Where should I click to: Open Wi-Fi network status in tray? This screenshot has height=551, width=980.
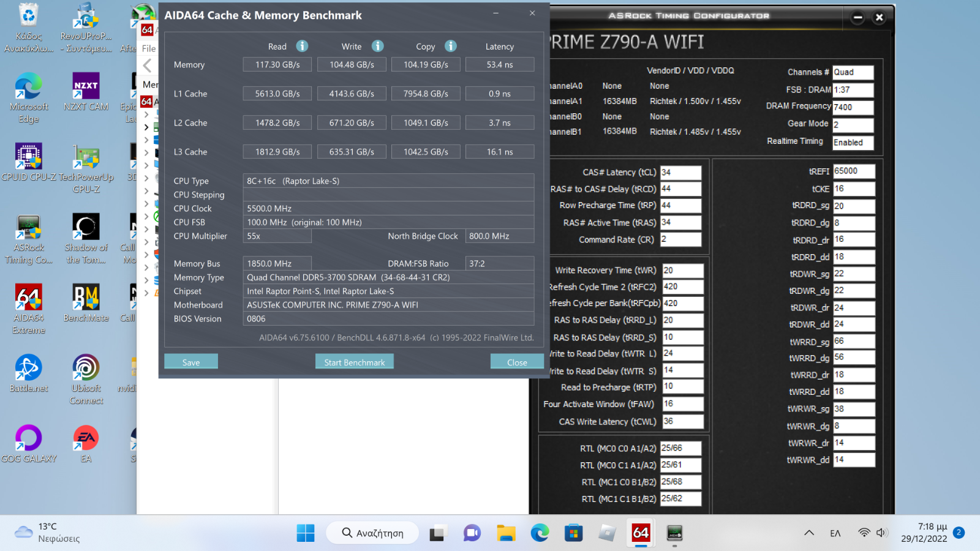[x=864, y=533]
